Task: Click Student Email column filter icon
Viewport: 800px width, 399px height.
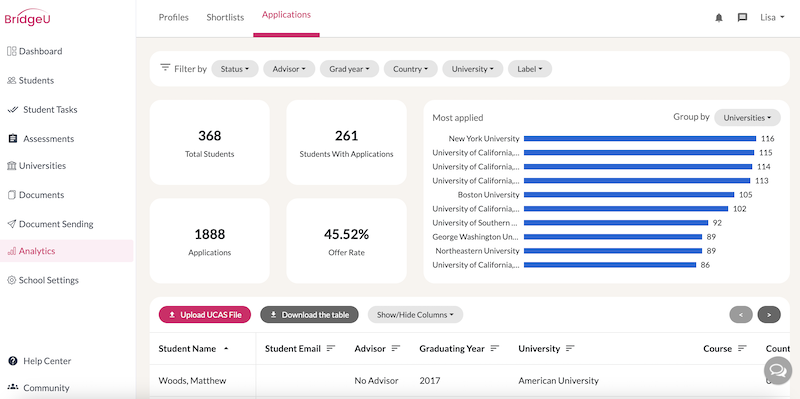Action: (x=331, y=348)
